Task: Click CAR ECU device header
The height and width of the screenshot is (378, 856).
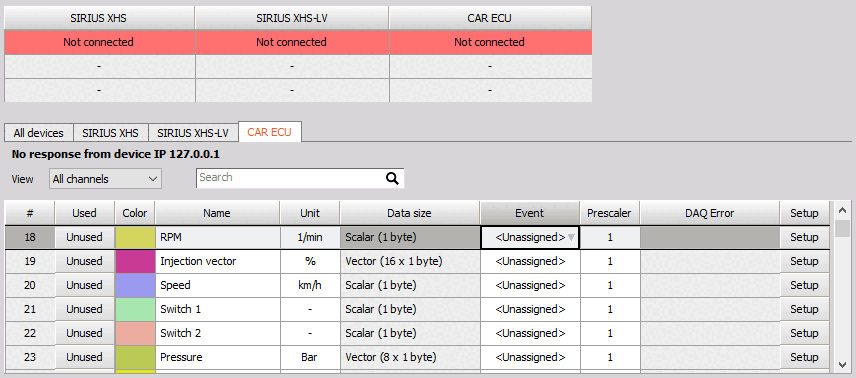Action: [490, 18]
